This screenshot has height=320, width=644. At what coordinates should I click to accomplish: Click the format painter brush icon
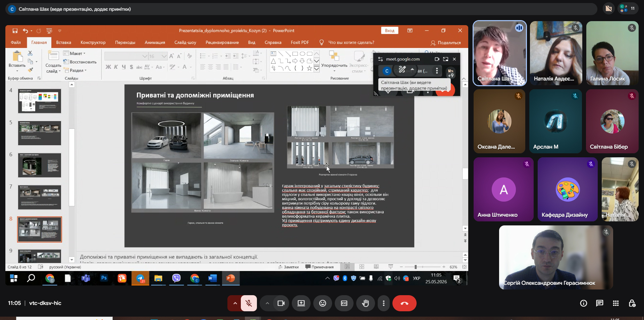pos(31,70)
